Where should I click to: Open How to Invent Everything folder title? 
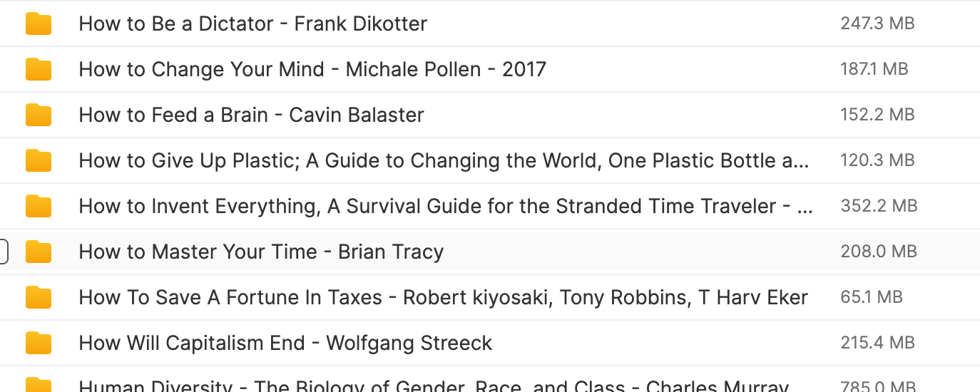tap(445, 206)
